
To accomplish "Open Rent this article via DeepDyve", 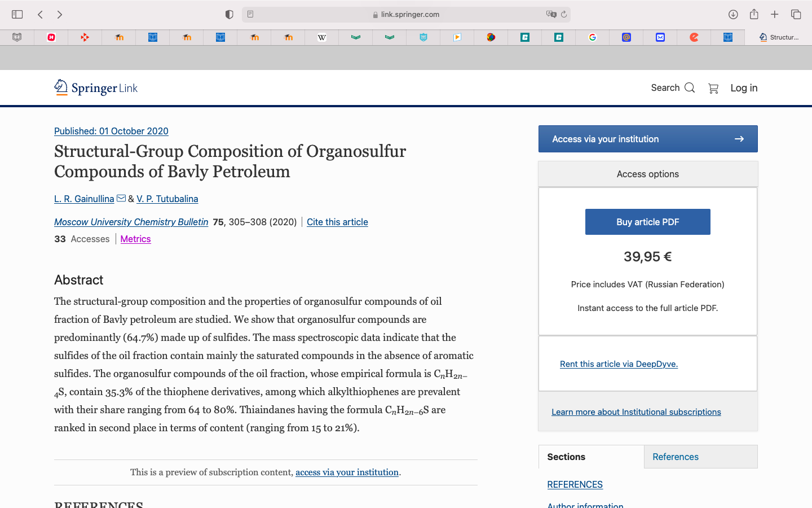I will (619, 364).
